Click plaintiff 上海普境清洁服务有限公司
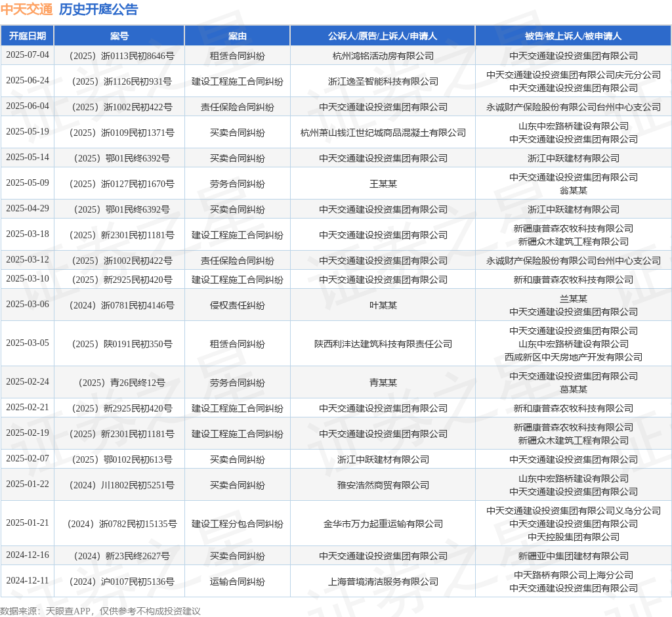672x617 pixels. [x=383, y=582]
